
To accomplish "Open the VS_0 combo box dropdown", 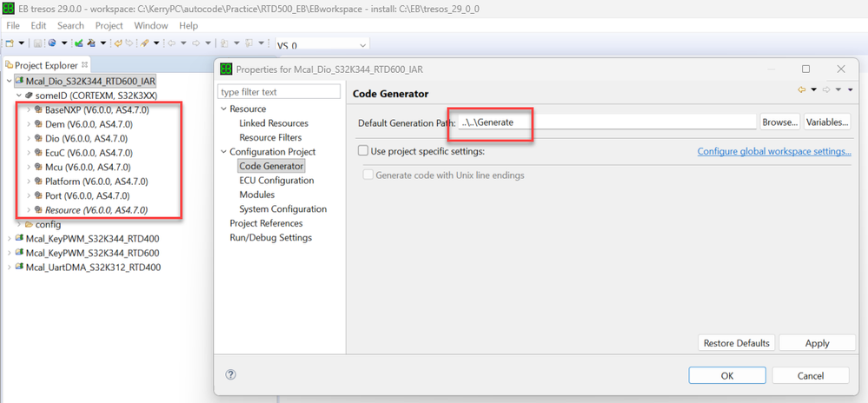I will (362, 44).
